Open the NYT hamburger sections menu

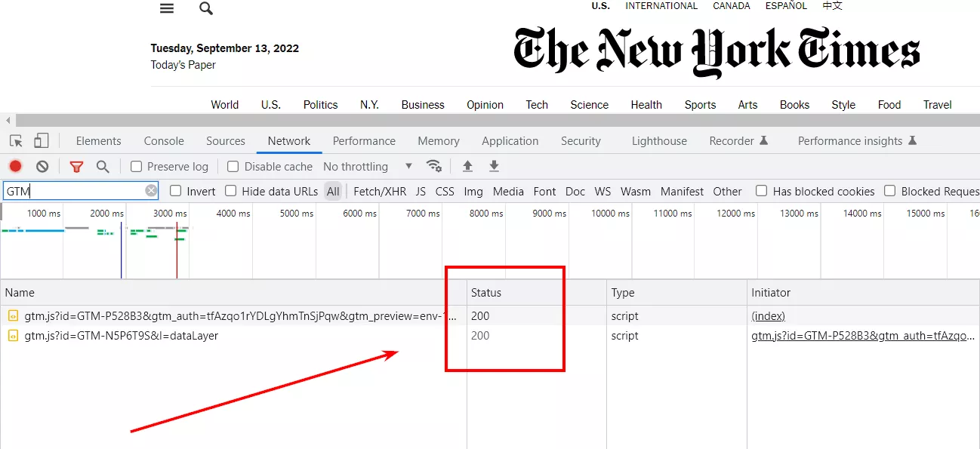pos(167,8)
